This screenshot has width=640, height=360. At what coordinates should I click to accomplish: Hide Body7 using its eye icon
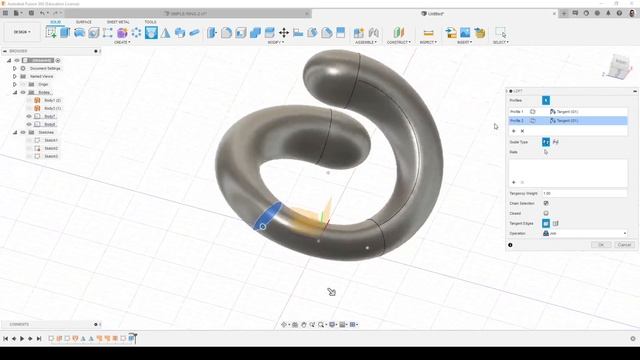(29, 116)
